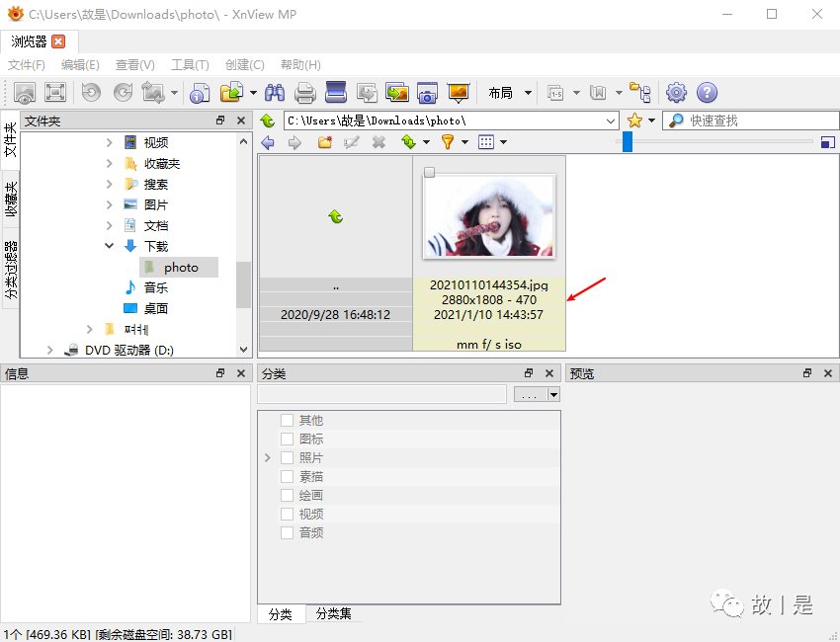Check the 其他 category checkbox
Viewport: 840px width, 642px height.
click(288, 421)
